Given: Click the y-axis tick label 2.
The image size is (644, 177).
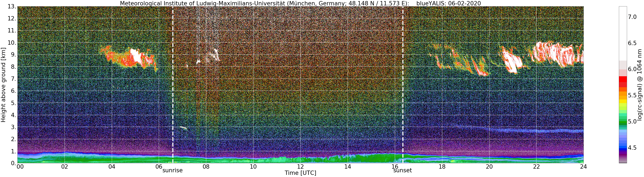Looking at the screenshot, I should coord(13,139).
